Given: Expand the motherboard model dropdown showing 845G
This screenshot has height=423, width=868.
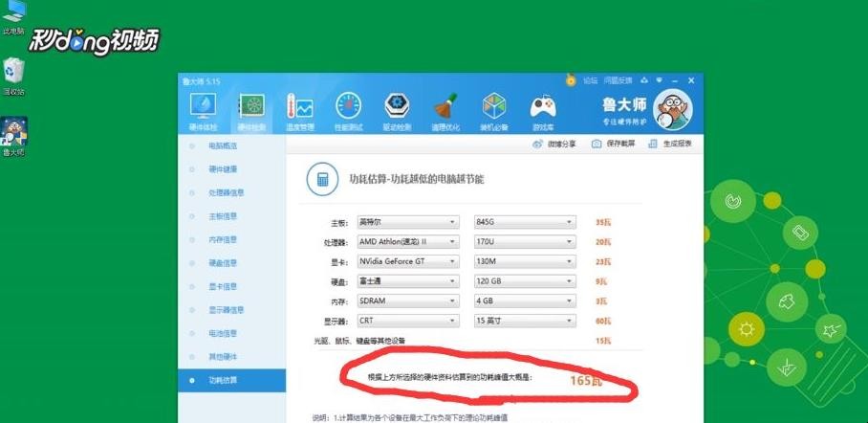Looking at the screenshot, I should click(525, 222).
